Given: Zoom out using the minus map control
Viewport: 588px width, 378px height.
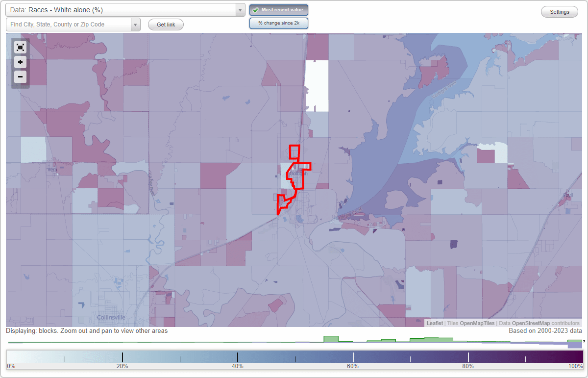Looking at the screenshot, I should 20,76.
